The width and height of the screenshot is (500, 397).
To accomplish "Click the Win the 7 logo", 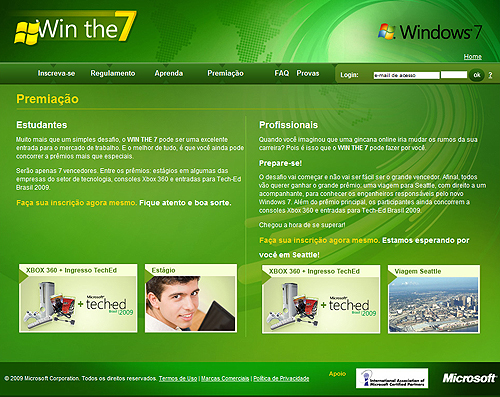I will pos(75,27).
